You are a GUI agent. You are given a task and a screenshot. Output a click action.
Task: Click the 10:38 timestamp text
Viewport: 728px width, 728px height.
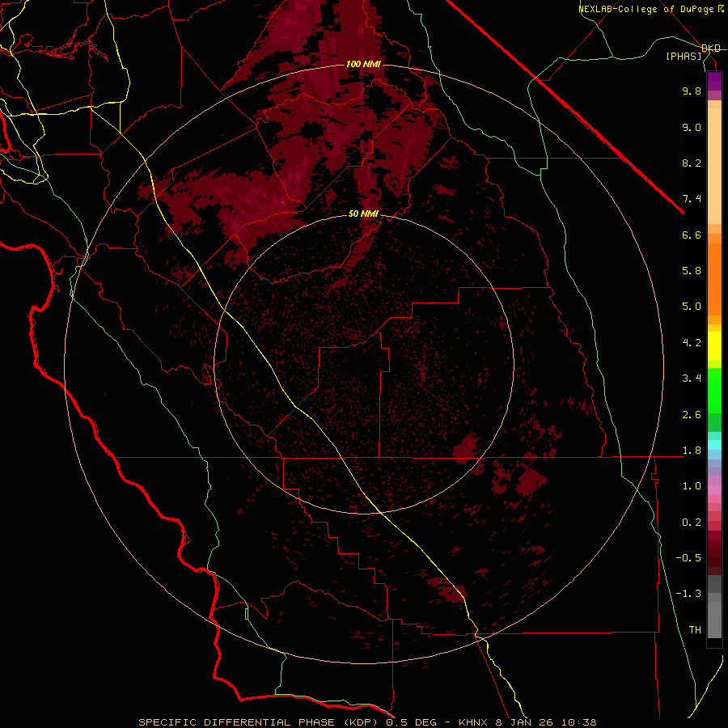tap(578, 722)
